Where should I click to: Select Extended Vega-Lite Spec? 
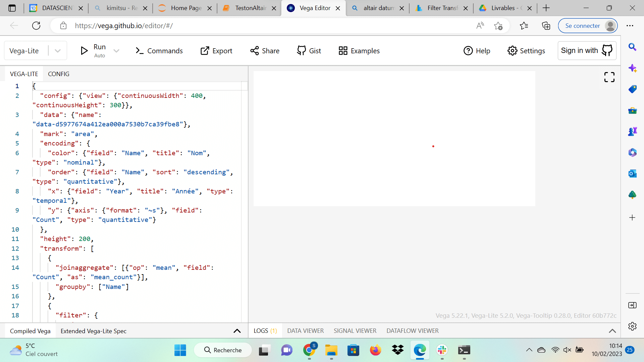pyautogui.click(x=93, y=331)
